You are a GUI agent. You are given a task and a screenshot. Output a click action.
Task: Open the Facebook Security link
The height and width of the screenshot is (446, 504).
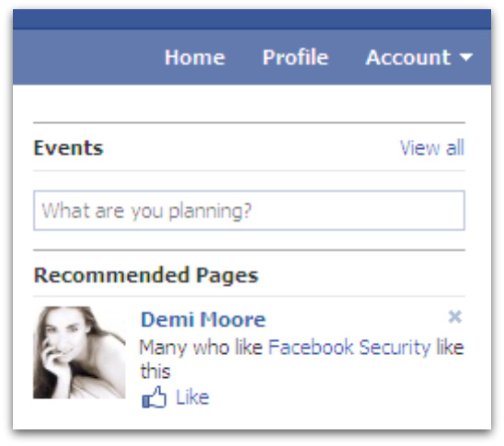[349, 348]
